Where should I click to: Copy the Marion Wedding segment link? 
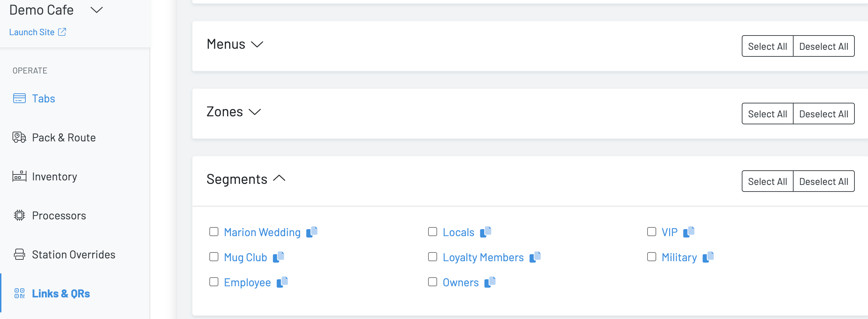tap(312, 232)
